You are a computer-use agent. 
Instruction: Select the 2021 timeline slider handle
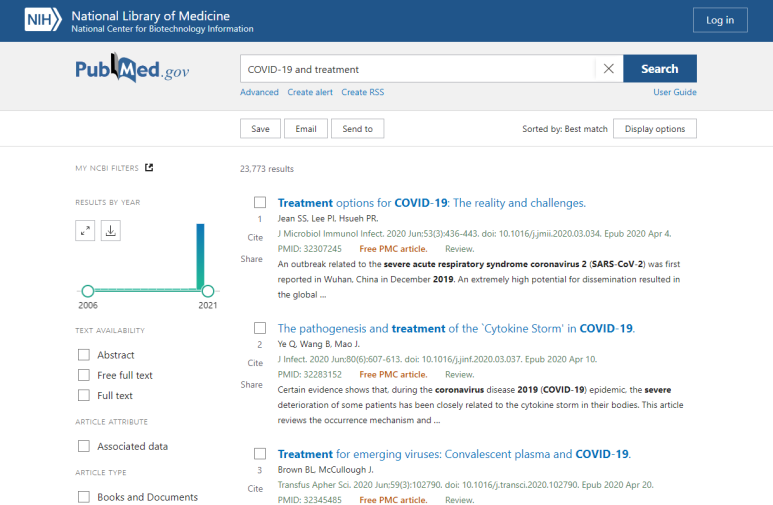tap(208, 291)
